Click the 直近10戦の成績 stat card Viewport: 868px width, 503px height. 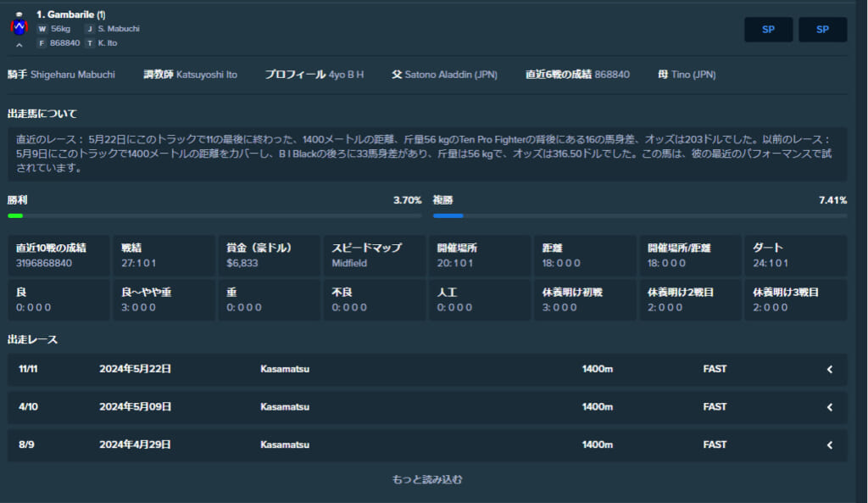pos(58,255)
